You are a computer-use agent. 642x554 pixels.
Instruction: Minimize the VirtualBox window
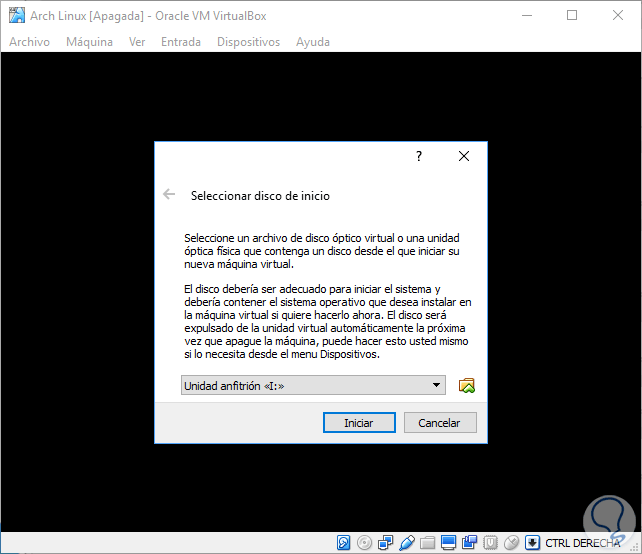click(x=527, y=16)
